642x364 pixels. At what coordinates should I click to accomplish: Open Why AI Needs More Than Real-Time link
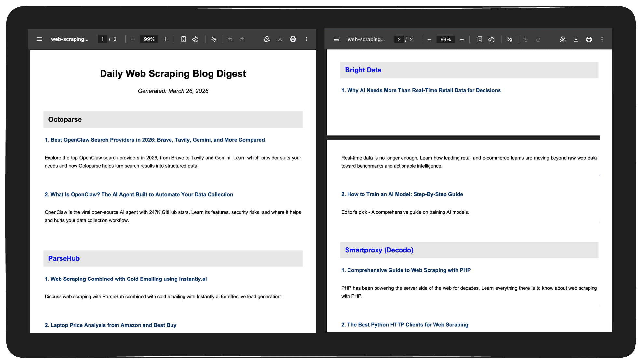click(x=421, y=90)
